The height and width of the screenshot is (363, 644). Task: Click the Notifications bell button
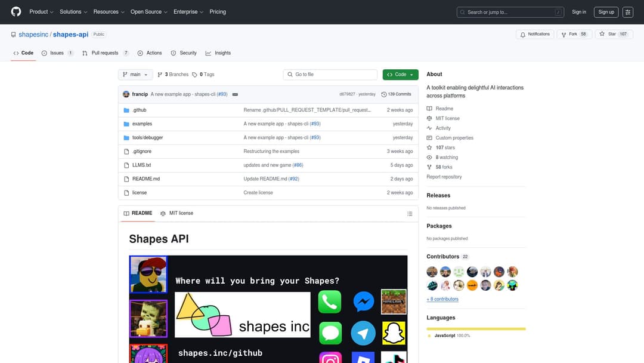535,34
